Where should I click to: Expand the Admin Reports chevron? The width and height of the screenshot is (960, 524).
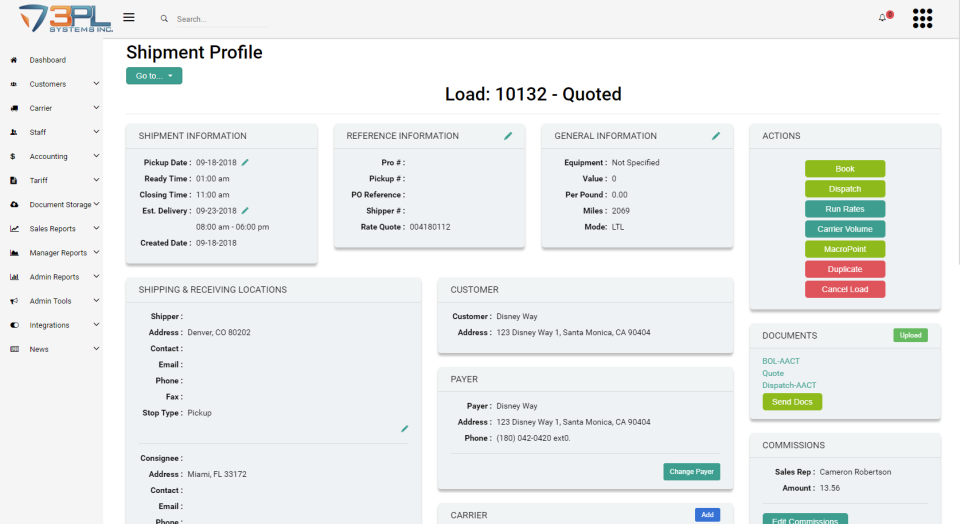click(x=96, y=277)
